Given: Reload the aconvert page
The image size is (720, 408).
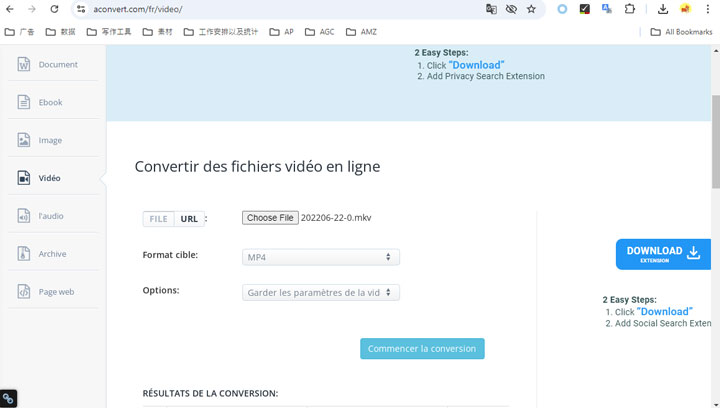Looking at the screenshot, I should tap(54, 9).
